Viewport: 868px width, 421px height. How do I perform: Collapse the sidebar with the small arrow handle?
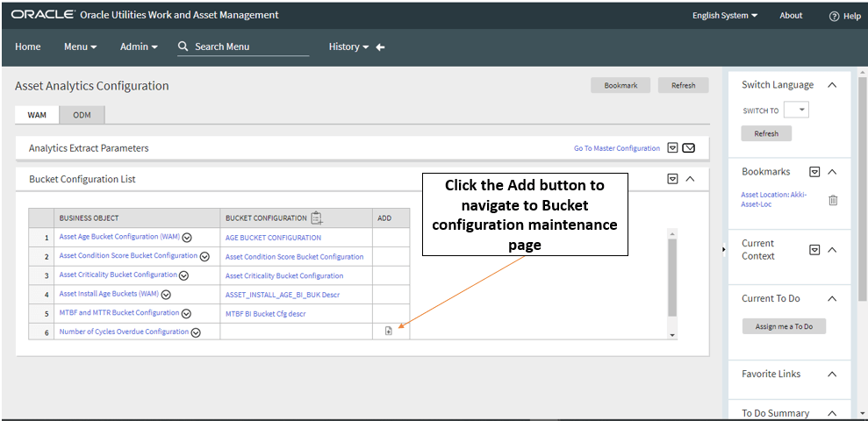coord(723,250)
